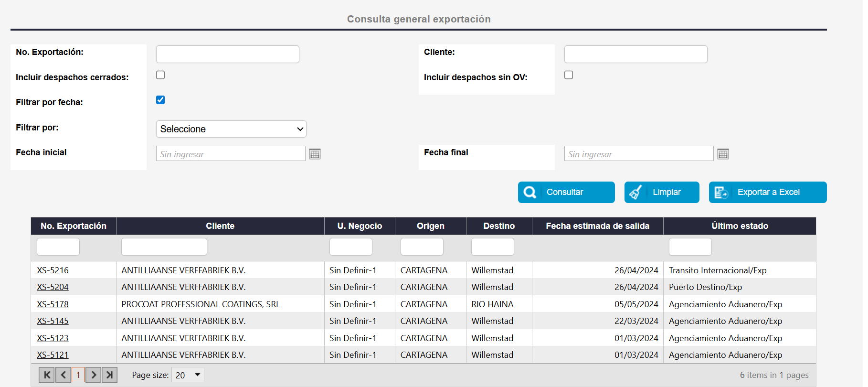Image resolution: width=868 pixels, height=387 pixels.
Task: Go to the first page of results
Action: [47, 375]
